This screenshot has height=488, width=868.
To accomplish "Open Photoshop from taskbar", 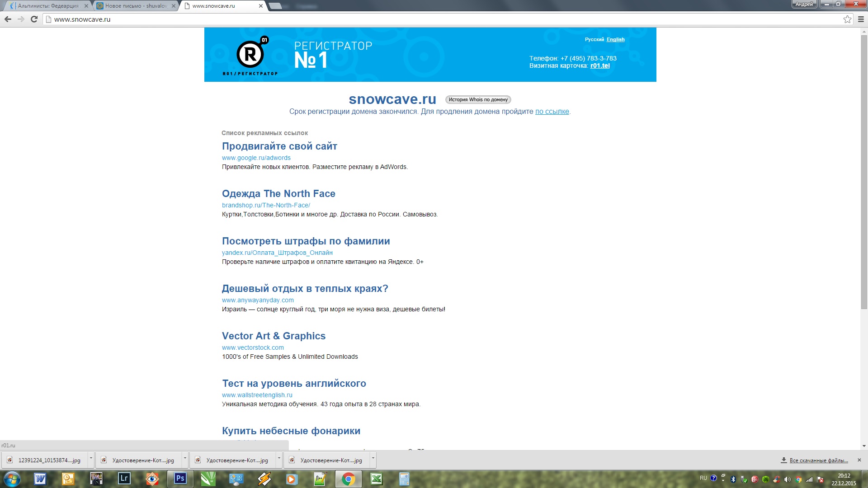I will (180, 479).
